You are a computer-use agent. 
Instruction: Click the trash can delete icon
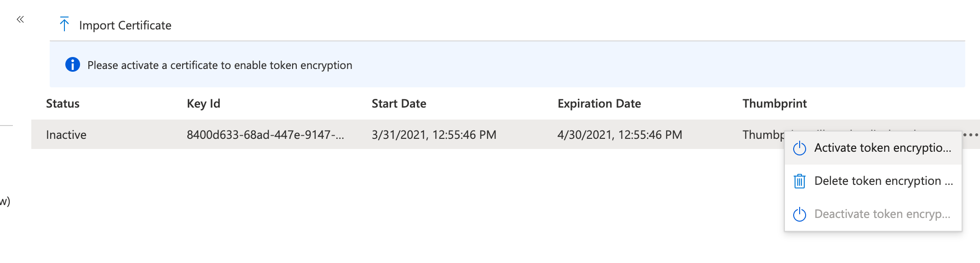point(800,181)
